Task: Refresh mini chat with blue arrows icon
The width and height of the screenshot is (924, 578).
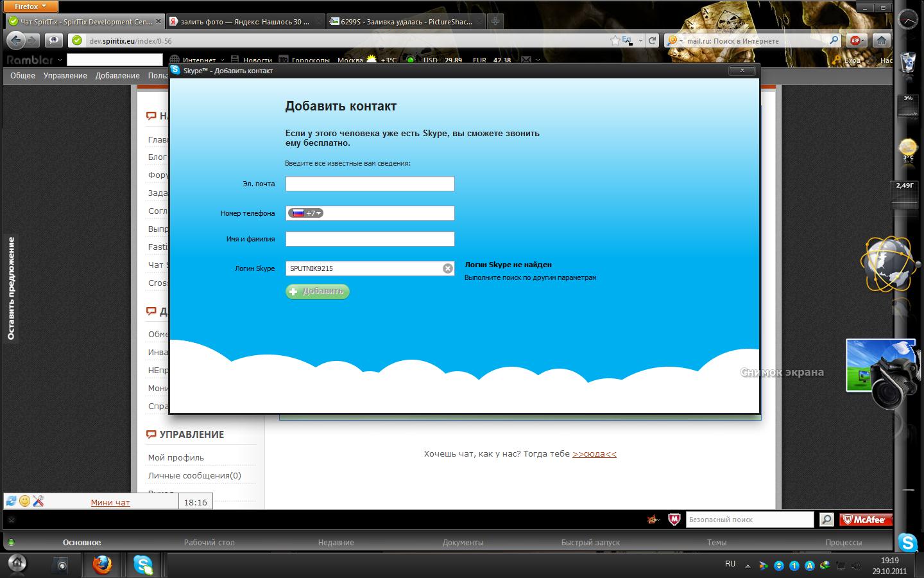Action: [x=11, y=501]
